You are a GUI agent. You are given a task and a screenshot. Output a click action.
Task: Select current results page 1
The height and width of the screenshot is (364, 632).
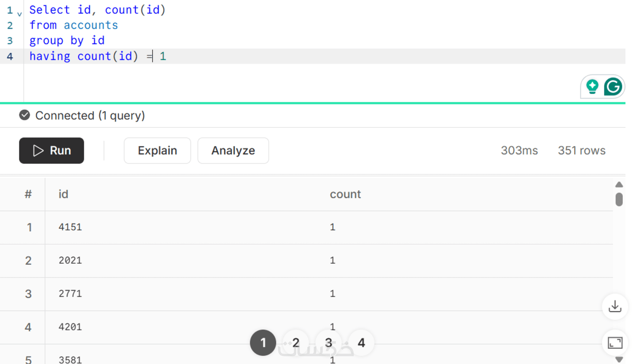click(263, 342)
